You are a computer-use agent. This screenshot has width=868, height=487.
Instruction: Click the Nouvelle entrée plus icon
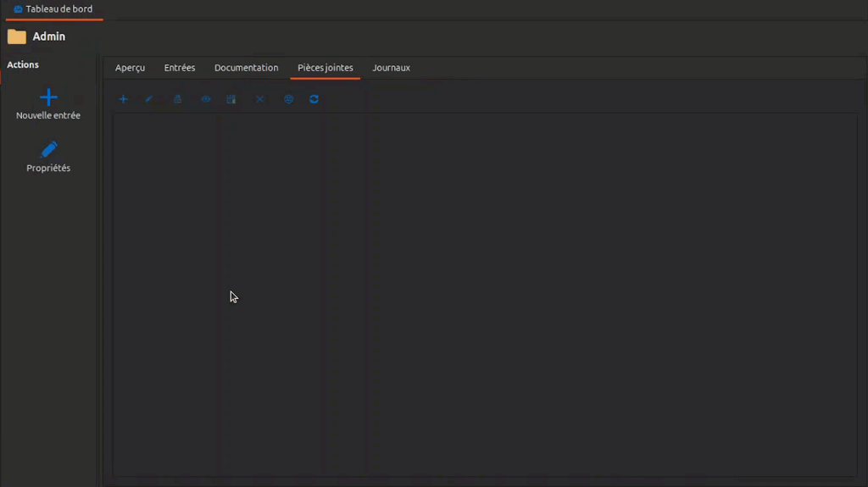48,97
